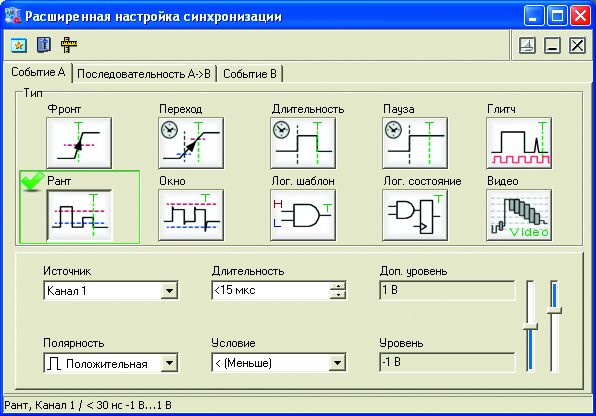Click the selected Рант runt trigger icon
Viewport: 596px width, 416px height.
[x=79, y=215]
